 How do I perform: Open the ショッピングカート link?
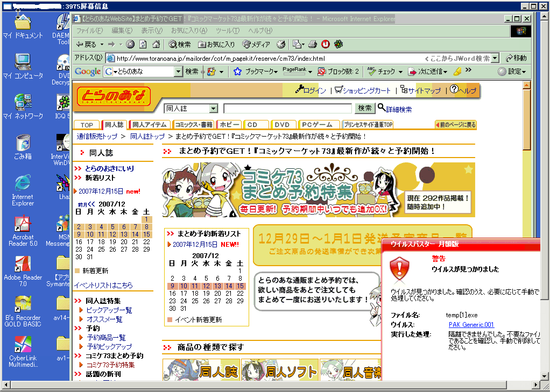point(366,91)
